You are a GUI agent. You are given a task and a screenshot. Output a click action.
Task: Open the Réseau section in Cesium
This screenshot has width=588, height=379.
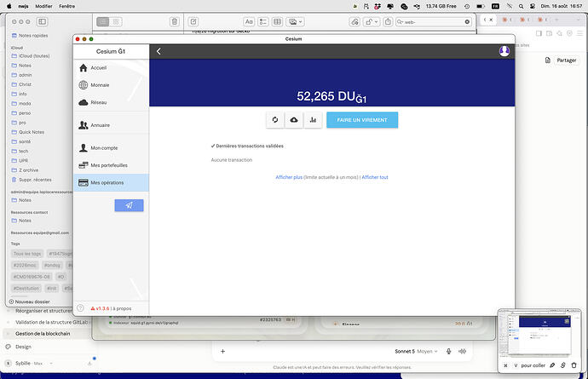pos(111,102)
